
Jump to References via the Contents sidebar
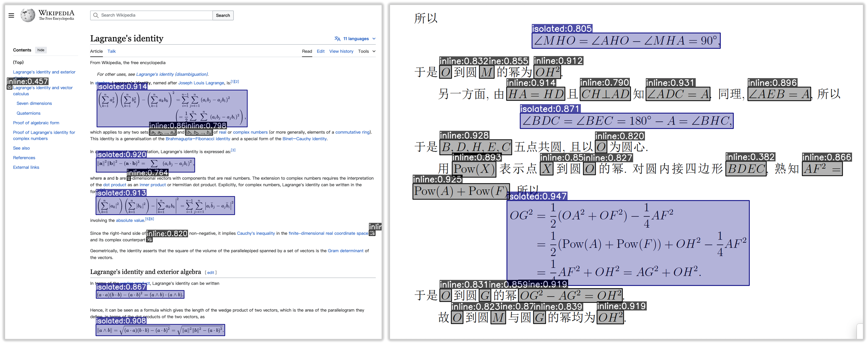[24, 157]
